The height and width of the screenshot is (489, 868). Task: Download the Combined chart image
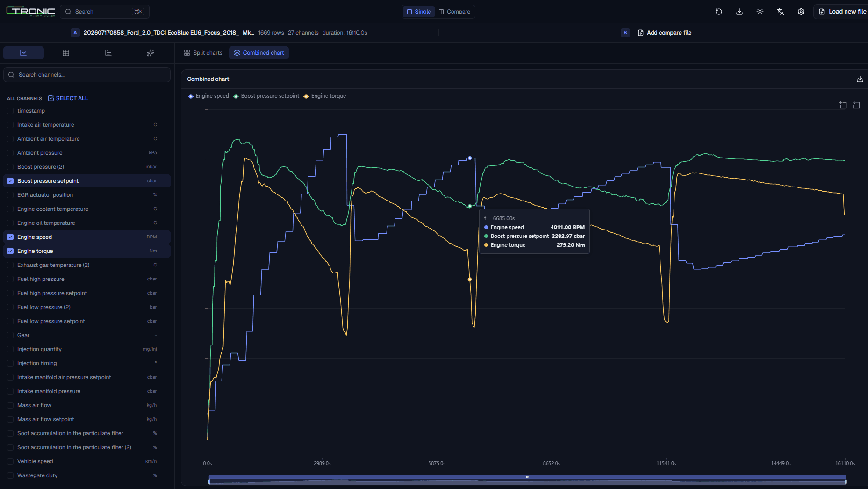pos(860,79)
